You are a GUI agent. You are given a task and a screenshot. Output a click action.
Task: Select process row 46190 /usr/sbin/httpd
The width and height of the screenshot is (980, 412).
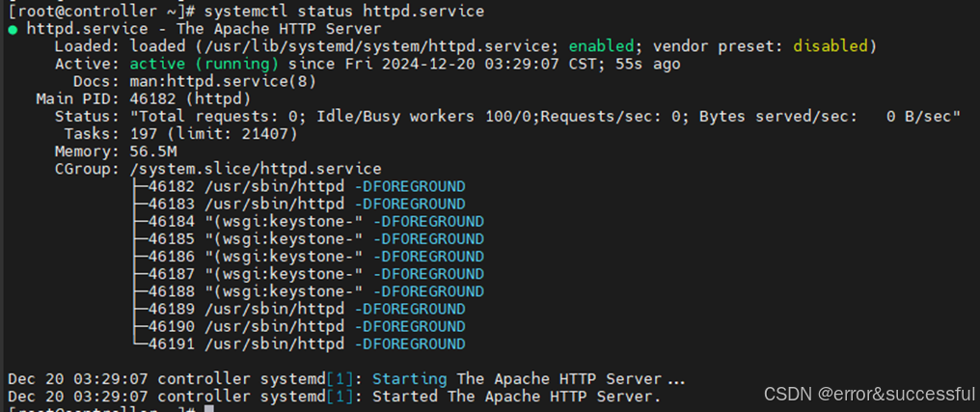(x=299, y=326)
